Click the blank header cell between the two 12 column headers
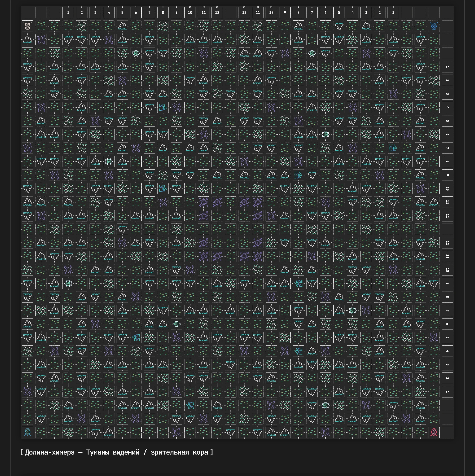Viewport: 475px width, 476px height. click(x=230, y=13)
